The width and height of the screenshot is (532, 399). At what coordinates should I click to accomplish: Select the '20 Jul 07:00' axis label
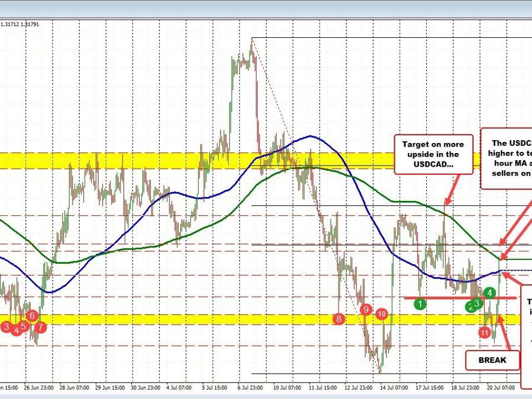click(501, 387)
